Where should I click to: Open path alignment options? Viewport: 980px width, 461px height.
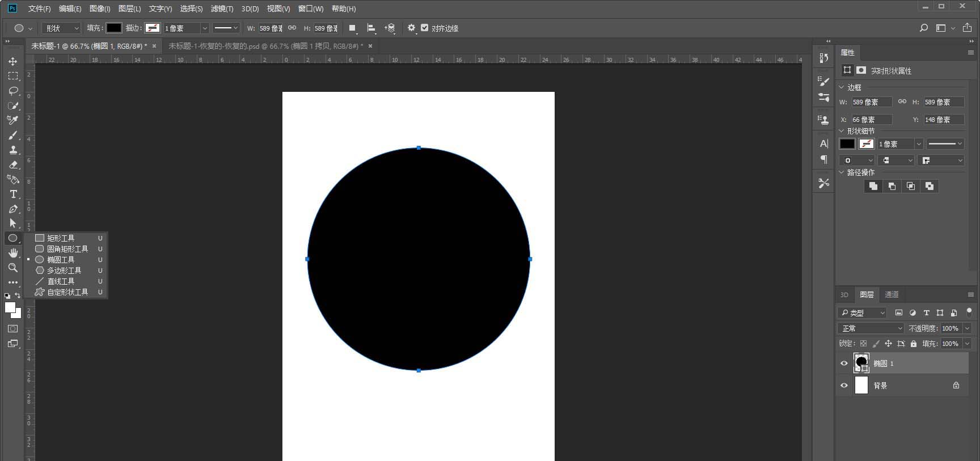pyautogui.click(x=371, y=28)
